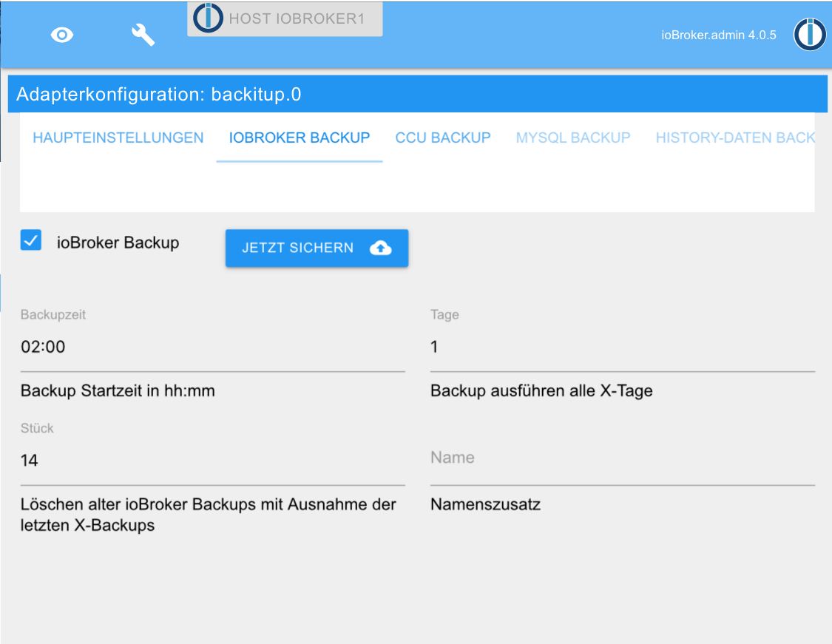Toggle the ioBroker Backup checkbox
This screenshot has width=832, height=644.
31,240
